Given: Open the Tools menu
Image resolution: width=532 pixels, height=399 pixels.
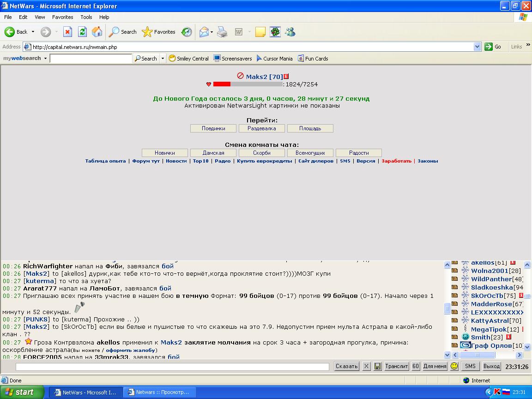Looking at the screenshot, I should point(86,17).
